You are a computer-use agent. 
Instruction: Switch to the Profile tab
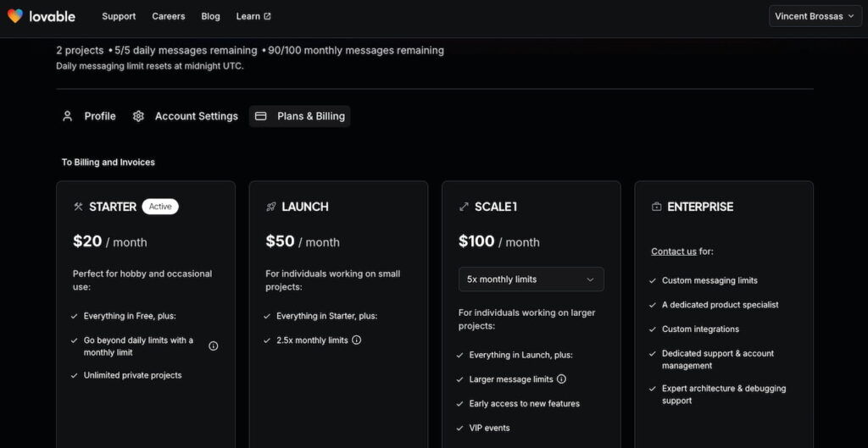[88, 116]
